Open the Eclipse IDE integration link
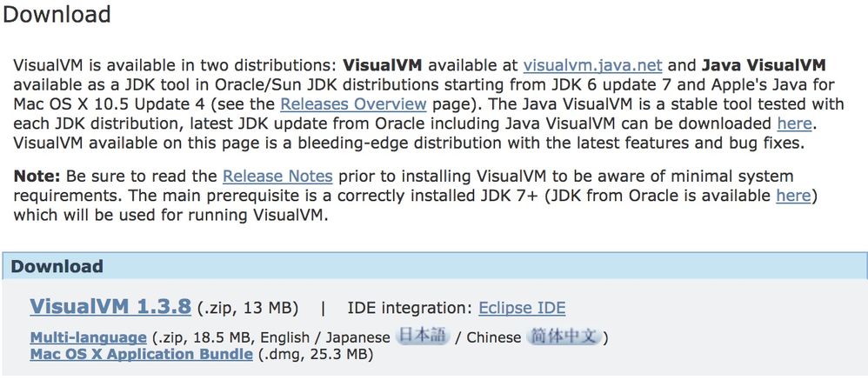 522,308
